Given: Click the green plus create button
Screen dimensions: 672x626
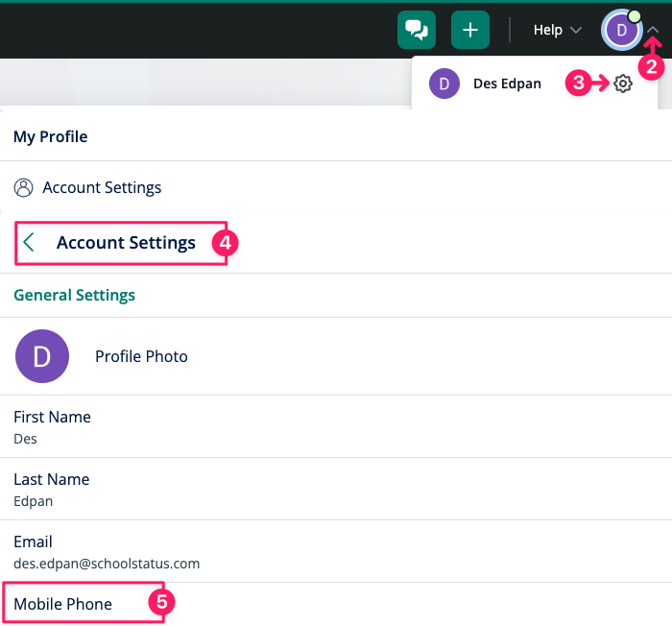Looking at the screenshot, I should click(x=469, y=30).
